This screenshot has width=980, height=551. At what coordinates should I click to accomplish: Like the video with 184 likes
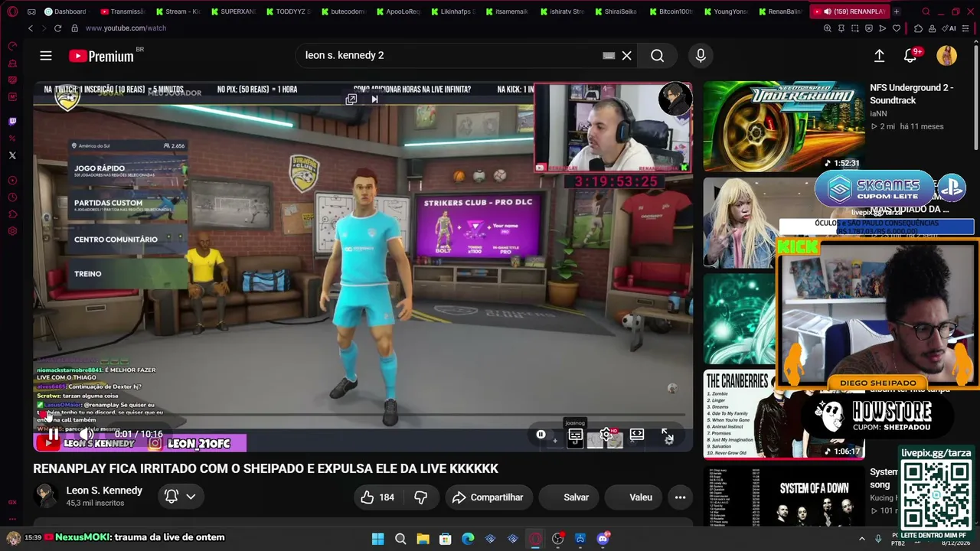click(x=377, y=497)
